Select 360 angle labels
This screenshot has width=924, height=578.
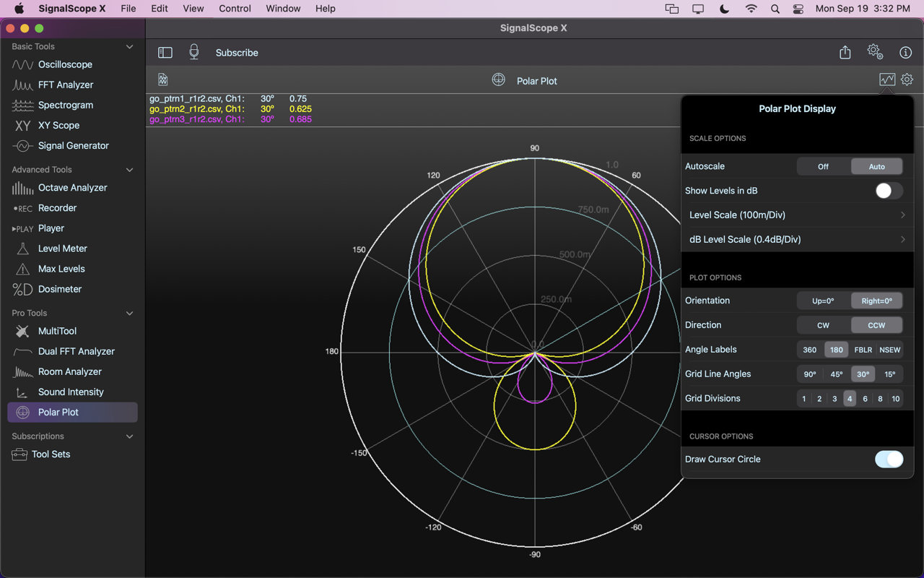[810, 350]
